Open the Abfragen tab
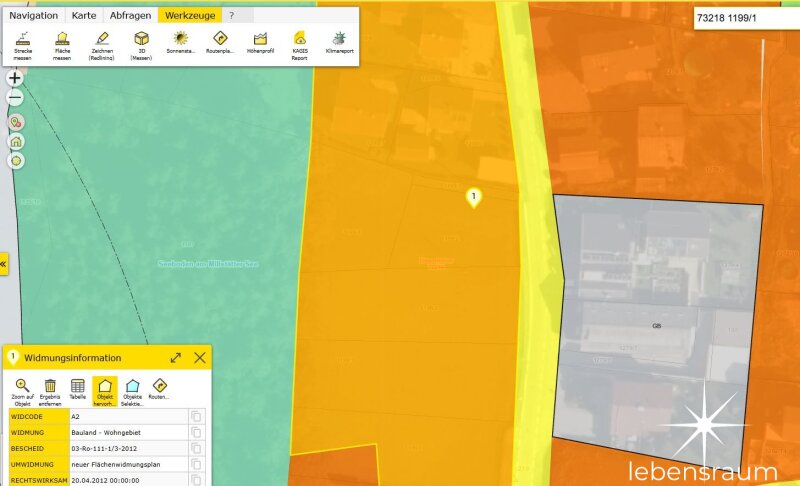 pos(130,16)
